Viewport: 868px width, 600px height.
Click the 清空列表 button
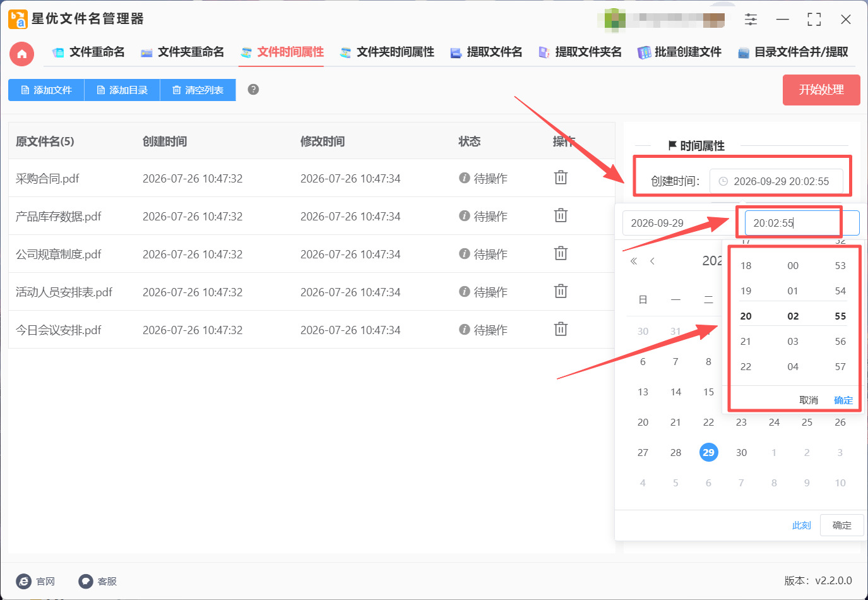pos(198,90)
